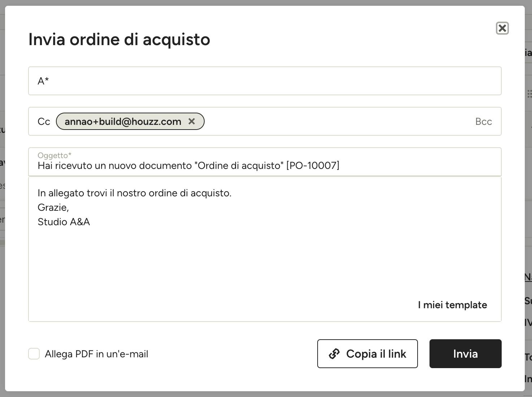Close the Invia ordine di acquisto dialog
Screen dimensions: 532x397
[502, 28]
